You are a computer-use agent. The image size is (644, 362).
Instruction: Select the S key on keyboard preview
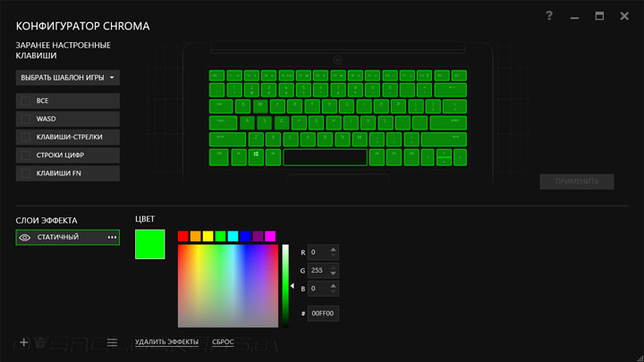click(x=264, y=122)
